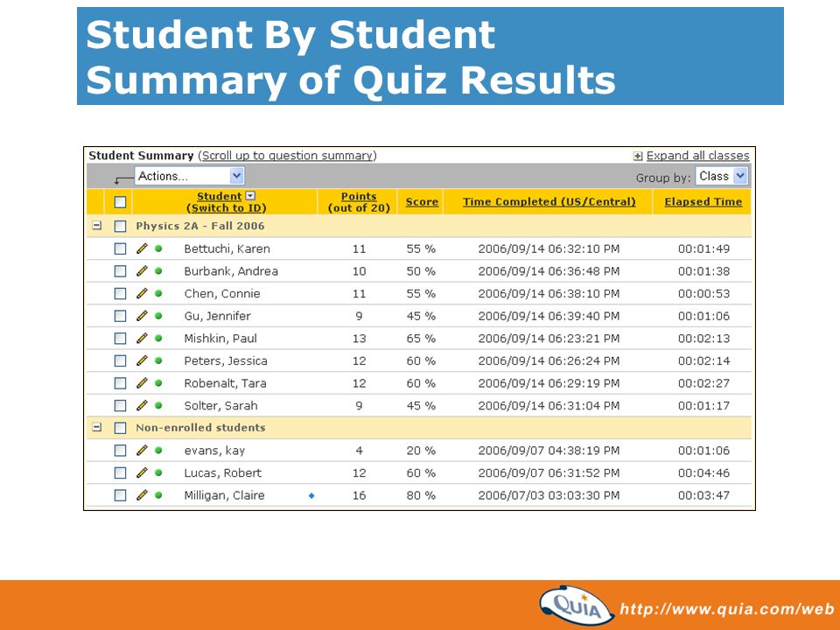Click Scroll up to question summary link
The height and width of the screenshot is (630, 840).
pyautogui.click(x=287, y=156)
